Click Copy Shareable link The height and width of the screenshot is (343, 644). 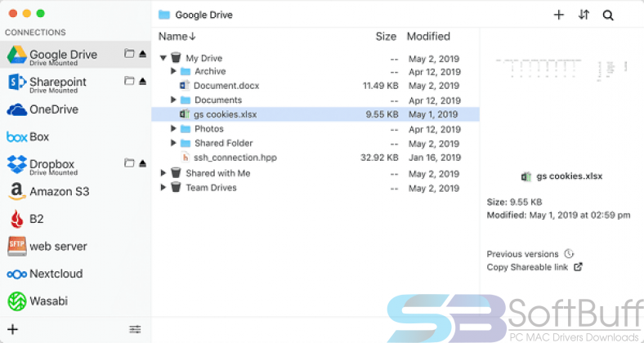tap(534, 267)
